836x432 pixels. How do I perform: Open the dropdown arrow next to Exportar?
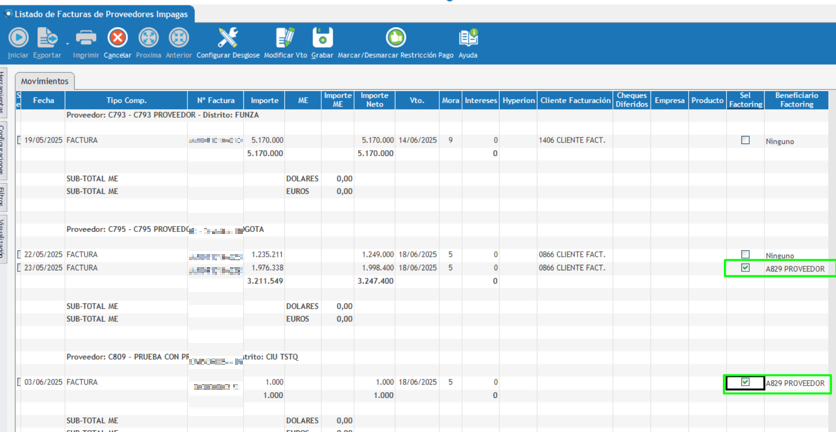[x=67, y=42]
